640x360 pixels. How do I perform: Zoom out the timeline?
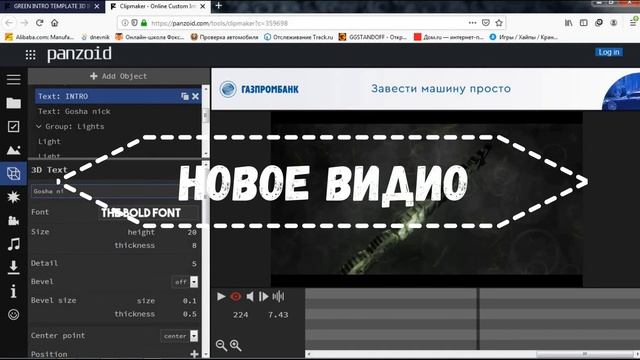[x=221, y=345]
